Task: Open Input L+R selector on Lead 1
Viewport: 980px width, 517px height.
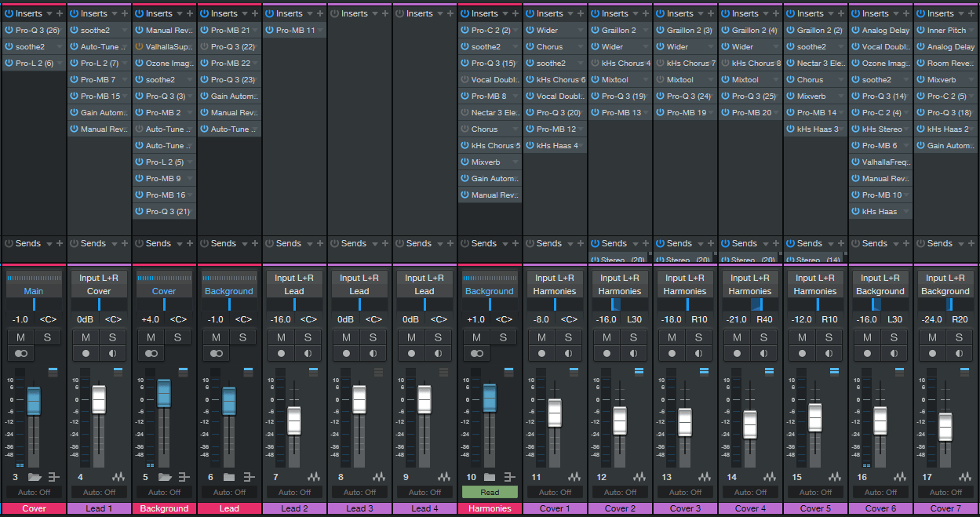Action: (x=99, y=278)
